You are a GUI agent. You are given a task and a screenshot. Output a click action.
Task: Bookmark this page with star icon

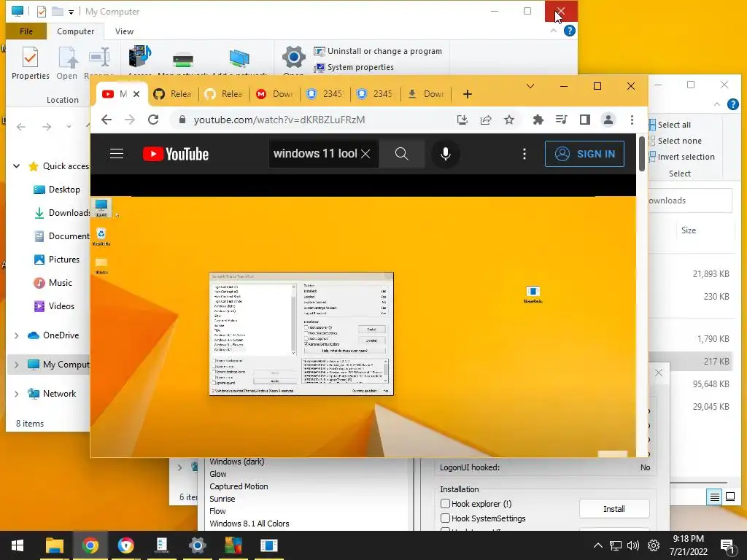509,120
